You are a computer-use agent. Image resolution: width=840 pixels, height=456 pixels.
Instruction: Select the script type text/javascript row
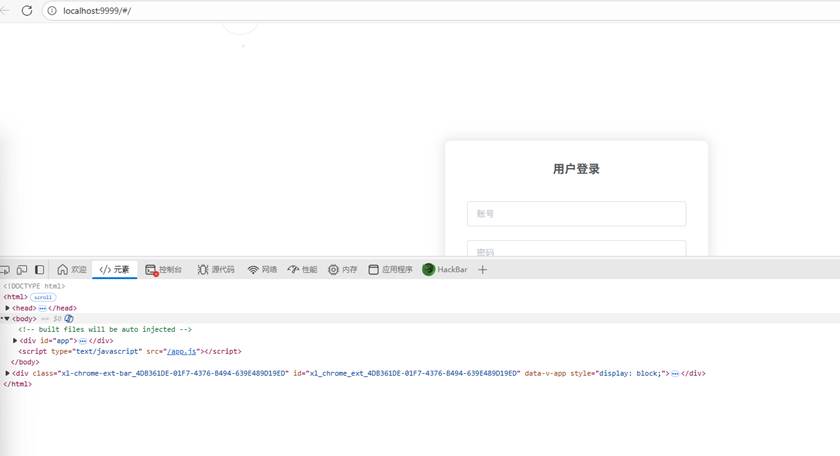130,352
